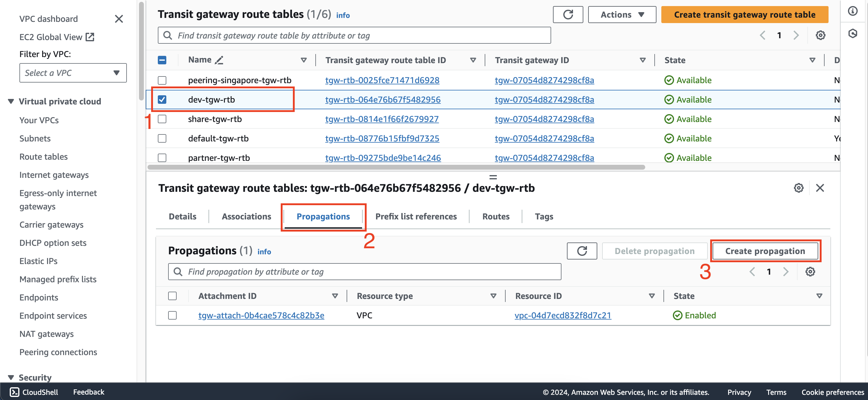868x400 pixels.
Task: Click the Enabled status icon for propagation
Action: tap(677, 315)
